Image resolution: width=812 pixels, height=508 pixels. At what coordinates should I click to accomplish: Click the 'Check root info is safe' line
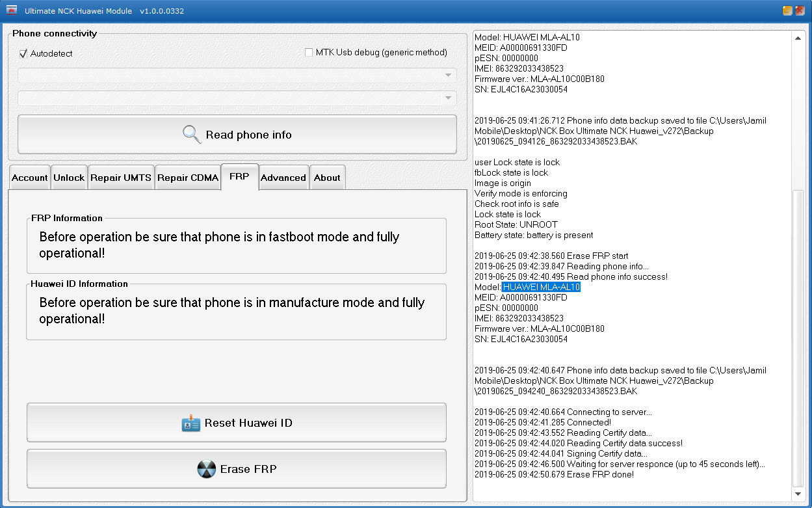coord(517,204)
